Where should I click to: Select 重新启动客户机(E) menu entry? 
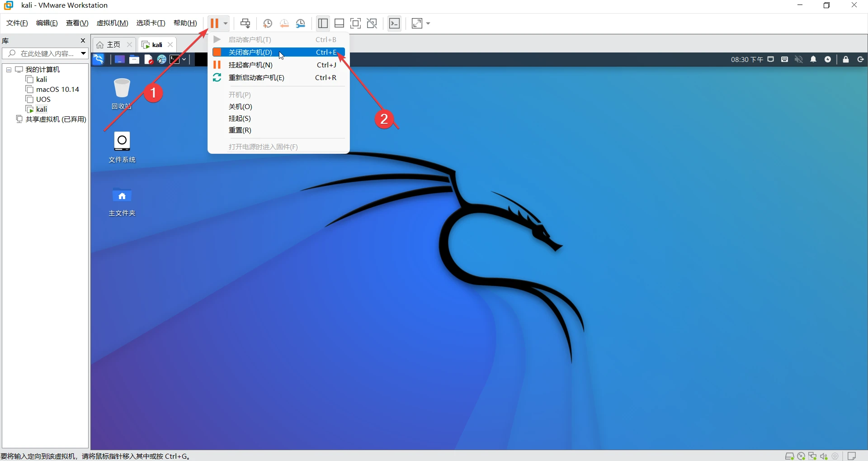coord(278,77)
